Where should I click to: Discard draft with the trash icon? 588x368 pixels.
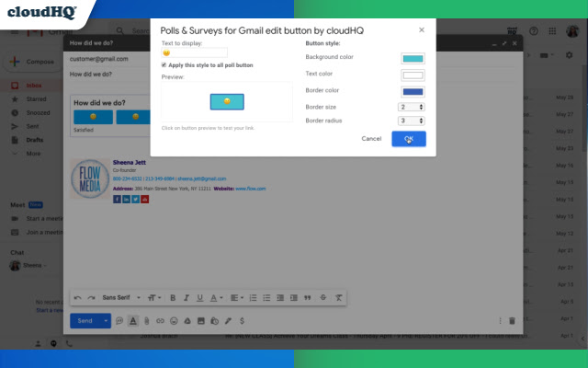512,321
